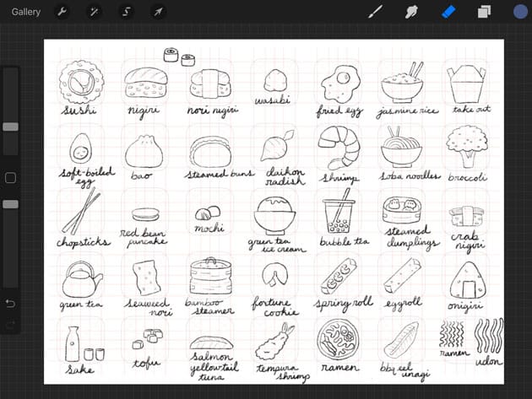Tap the onigiri rice ball drawing
Image resolution: width=532 pixels, height=399 pixels.
(468, 280)
